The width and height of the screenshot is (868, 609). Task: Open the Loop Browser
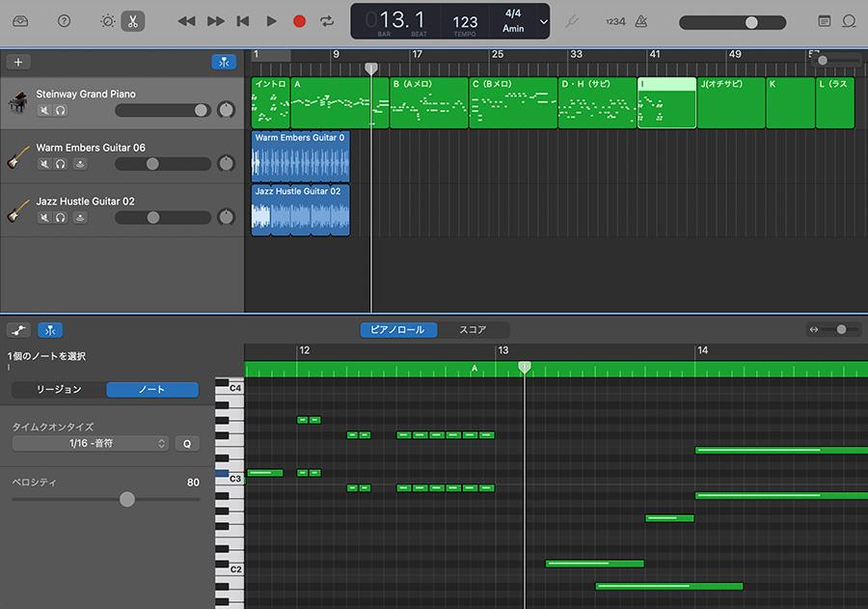point(849,21)
